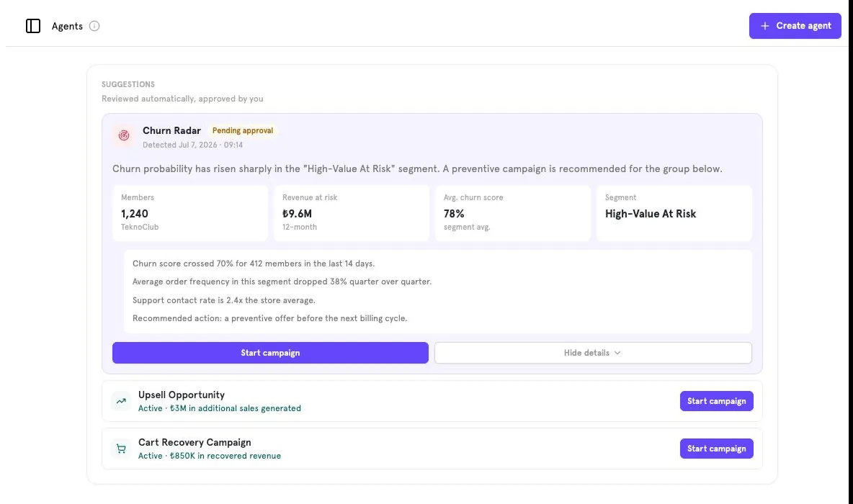Click the churn probability summary sentence
The width and height of the screenshot is (853, 504).
click(417, 168)
